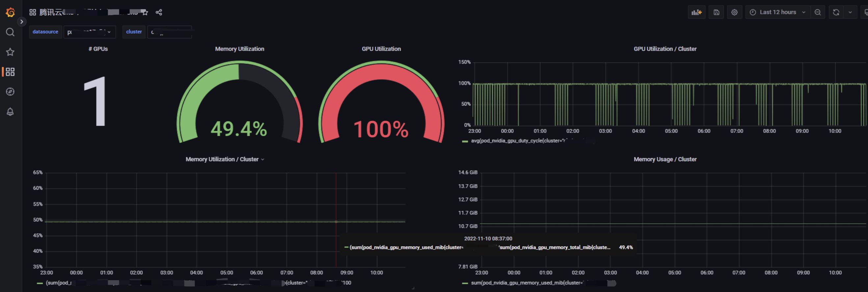Image resolution: width=868 pixels, height=292 pixels.
Task: Open the Last 12 hours time picker
Action: [x=778, y=12]
